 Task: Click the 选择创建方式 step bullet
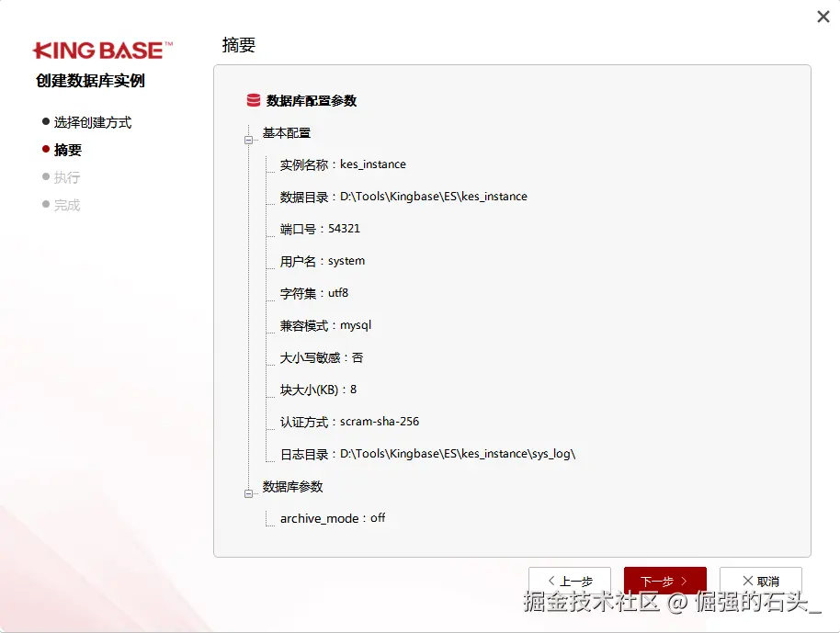tap(46, 120)
